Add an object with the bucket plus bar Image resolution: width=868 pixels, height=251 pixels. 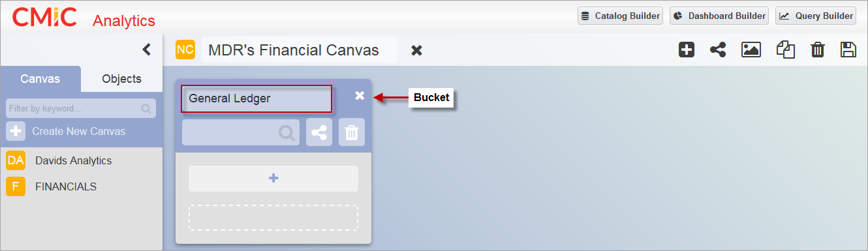click(x=273, y=178)
